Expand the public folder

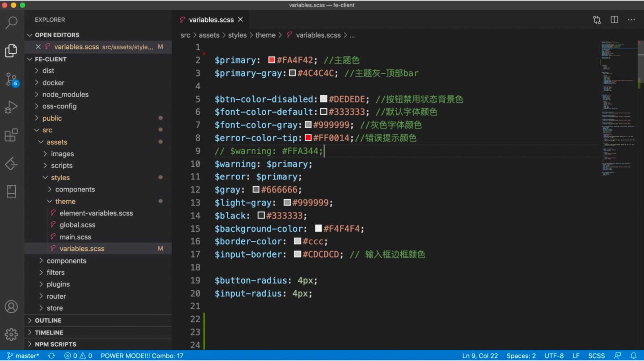[98, 118]
